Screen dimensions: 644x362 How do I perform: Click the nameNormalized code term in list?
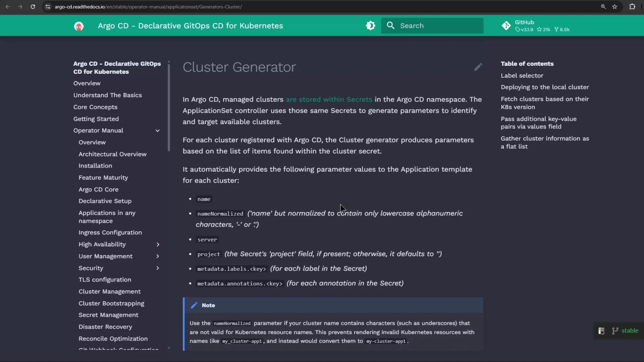[220, 214]
